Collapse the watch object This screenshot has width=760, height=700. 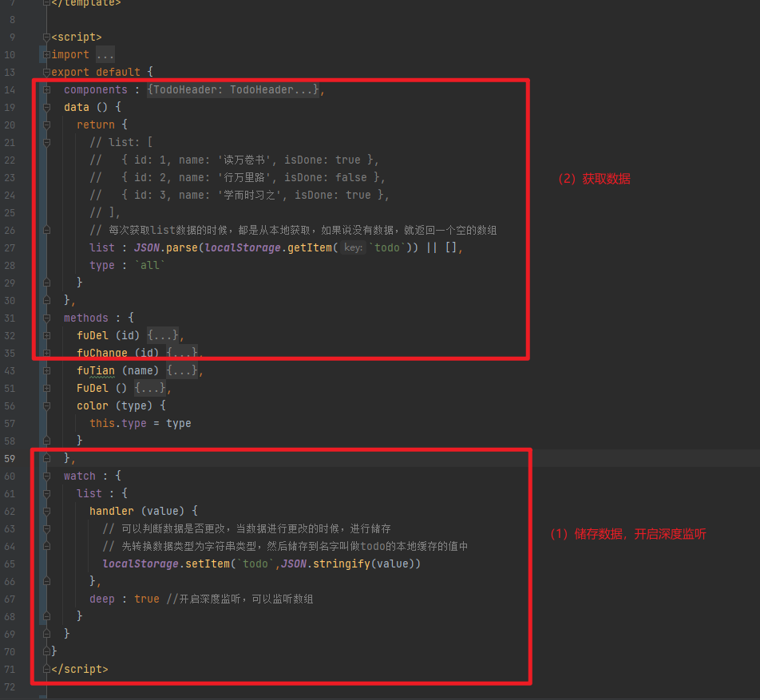pyautogui.click(x=46, y=476)
